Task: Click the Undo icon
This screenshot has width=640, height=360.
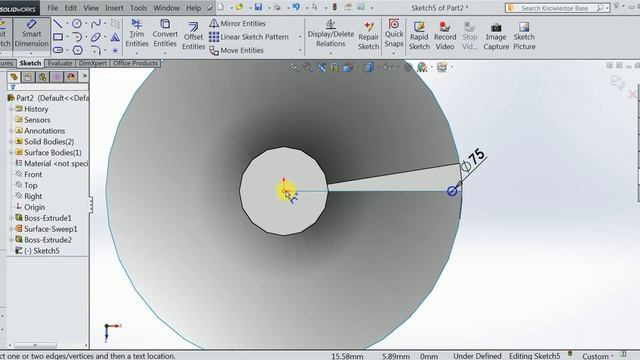Action: coord(296,7)
